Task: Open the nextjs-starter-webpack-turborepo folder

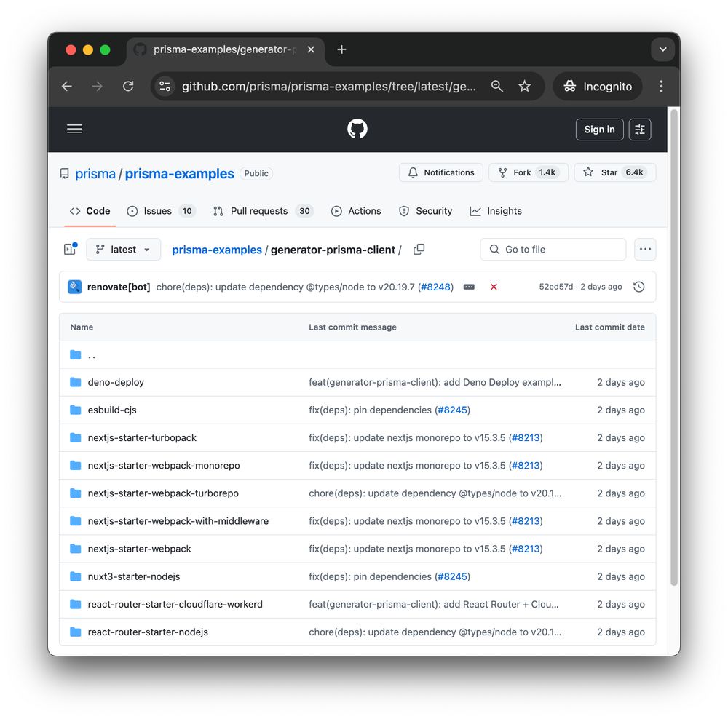Action: tap(163, 493)
